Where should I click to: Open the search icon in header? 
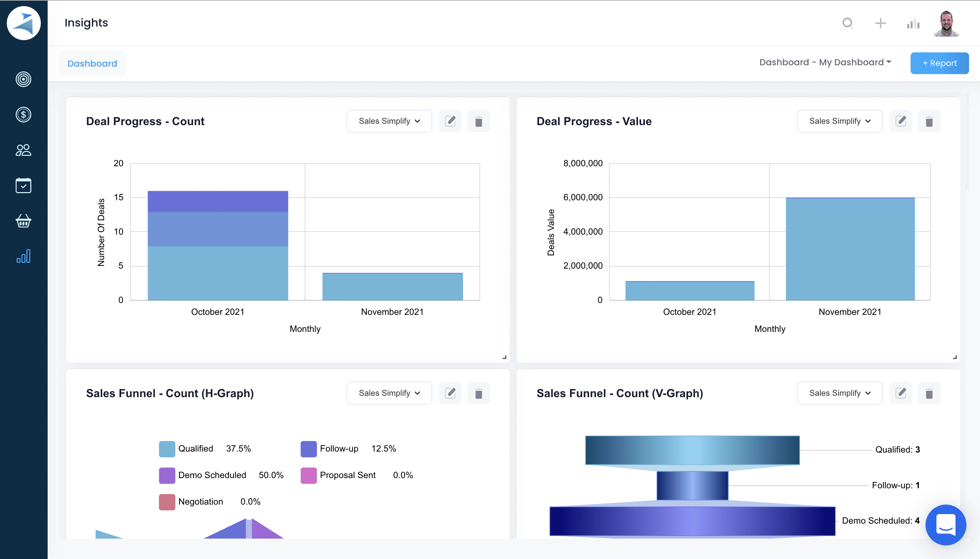tap(848, 23)
